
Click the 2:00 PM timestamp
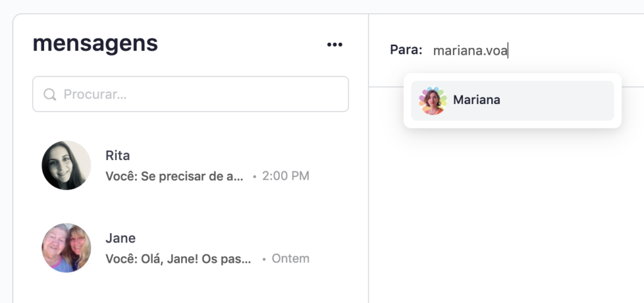pos(286,176)
